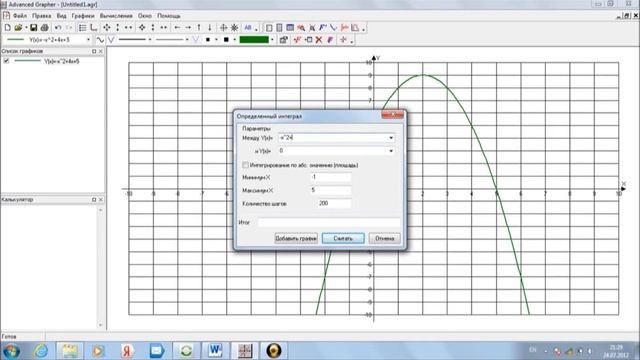
Task: Click the center crosshair icon
Action: point(224,28)
